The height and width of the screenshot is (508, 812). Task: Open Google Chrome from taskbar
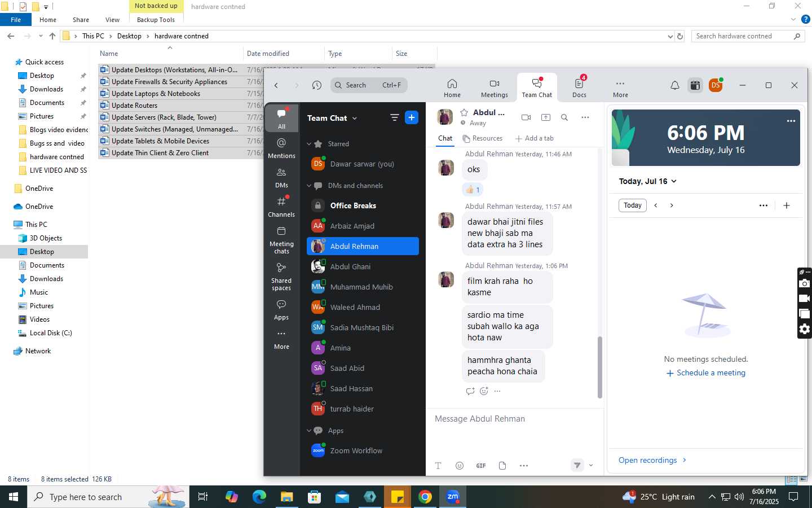(x=425, y=497)
